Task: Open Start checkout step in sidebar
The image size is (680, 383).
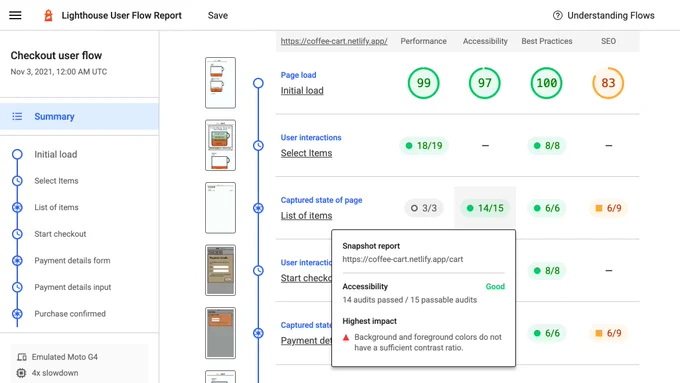Action: pos(60,234)
